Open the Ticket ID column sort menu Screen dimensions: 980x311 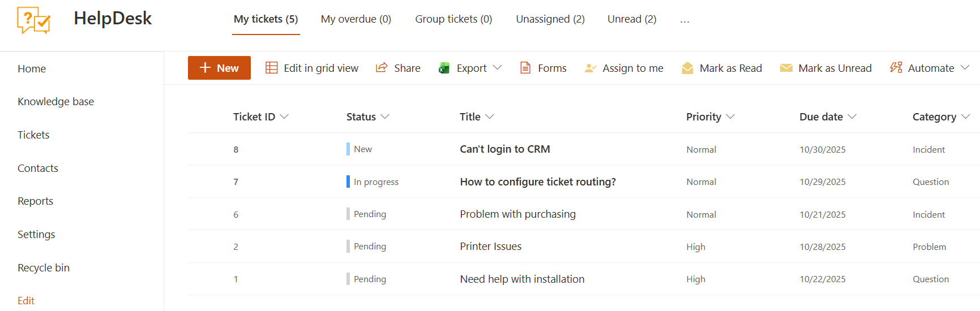coord(284,116)
